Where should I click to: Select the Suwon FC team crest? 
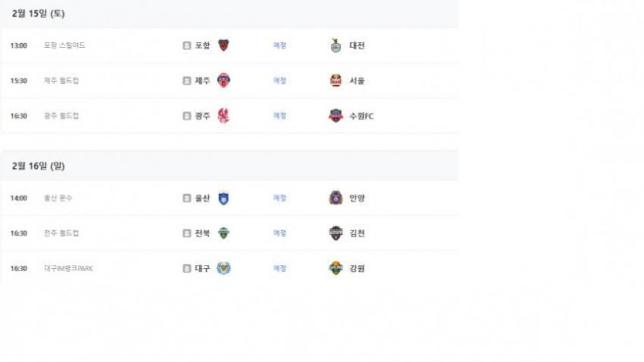[335, 116]
